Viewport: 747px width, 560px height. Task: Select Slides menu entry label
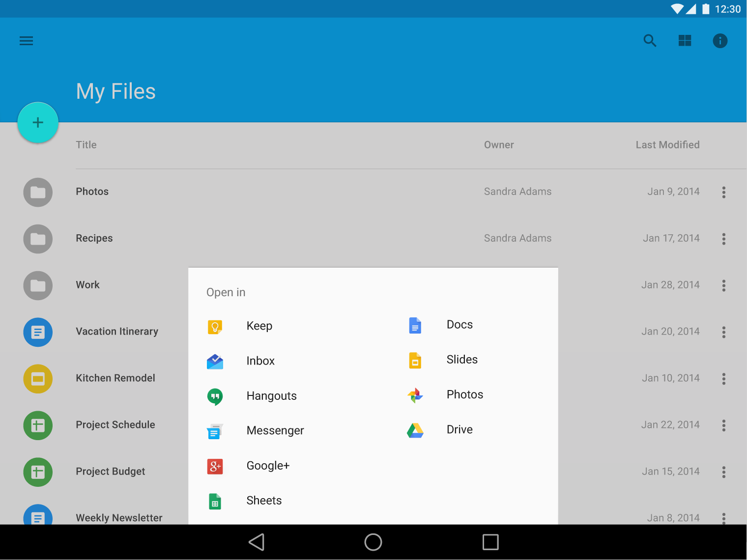pyautogui.click(x=462, y=360)
